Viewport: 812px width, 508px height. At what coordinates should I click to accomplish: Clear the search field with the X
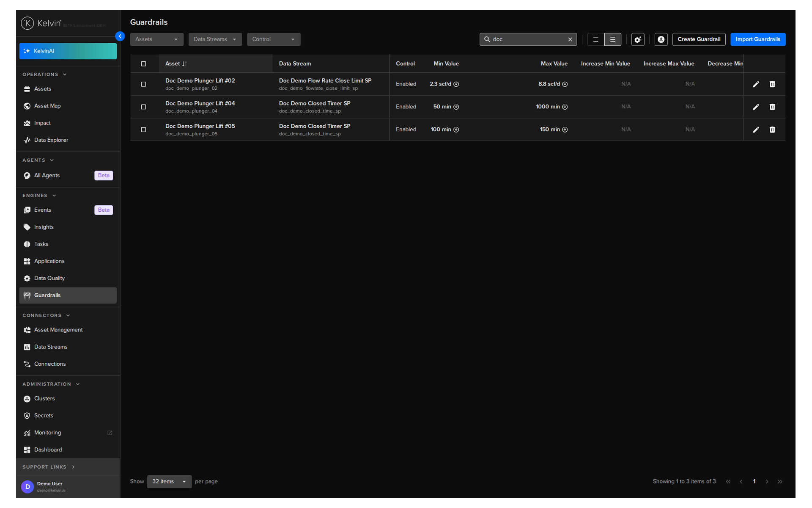570,39
